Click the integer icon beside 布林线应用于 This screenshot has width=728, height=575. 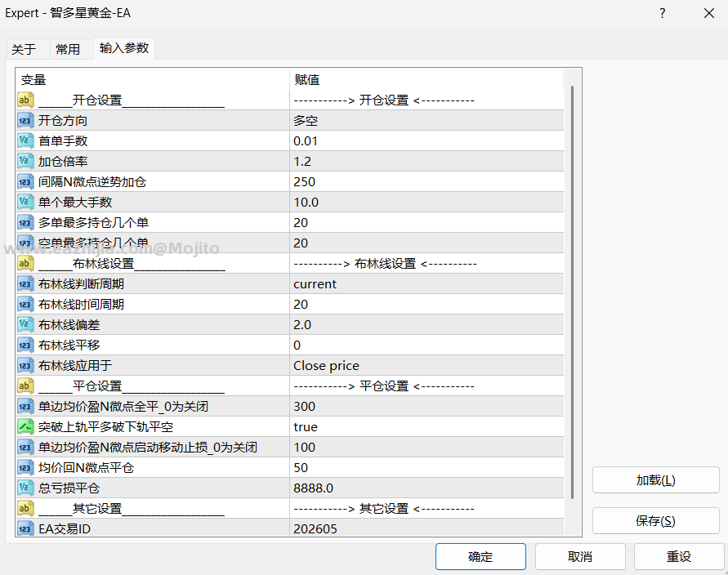[25, 366]
